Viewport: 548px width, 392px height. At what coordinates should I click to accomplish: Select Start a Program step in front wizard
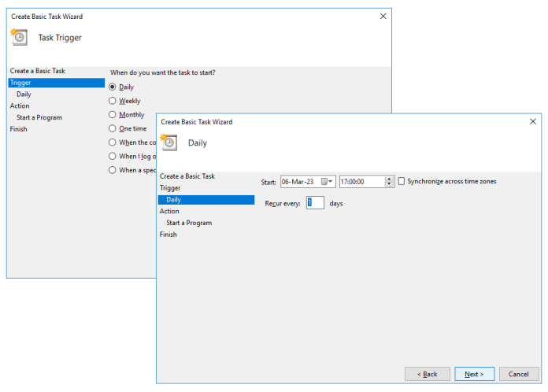coord(189,223)
